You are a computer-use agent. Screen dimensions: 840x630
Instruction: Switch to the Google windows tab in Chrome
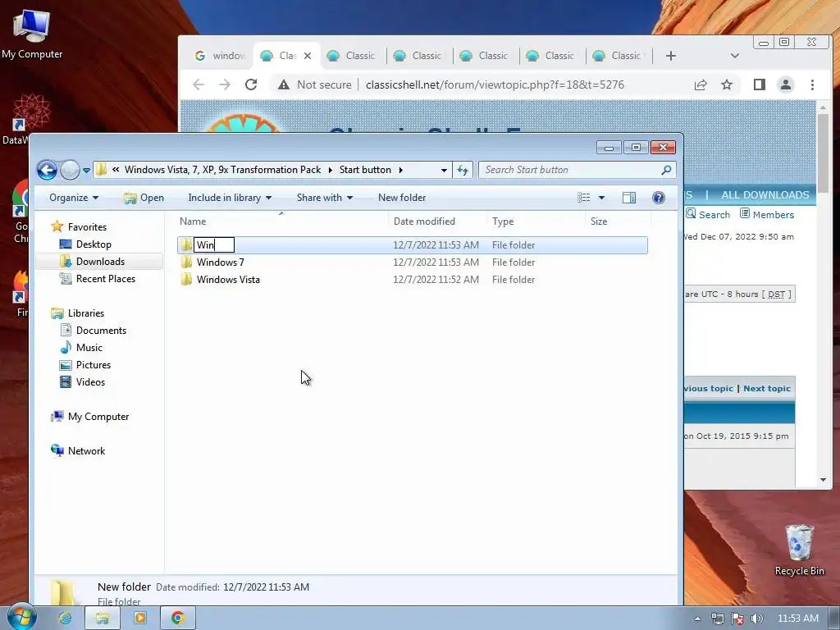click(x=220, y=56)
